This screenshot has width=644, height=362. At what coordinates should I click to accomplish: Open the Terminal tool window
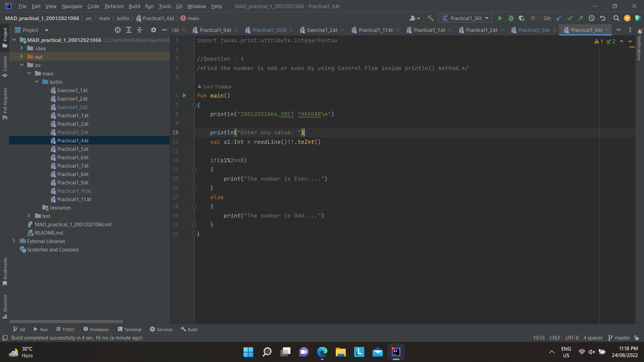129,329
